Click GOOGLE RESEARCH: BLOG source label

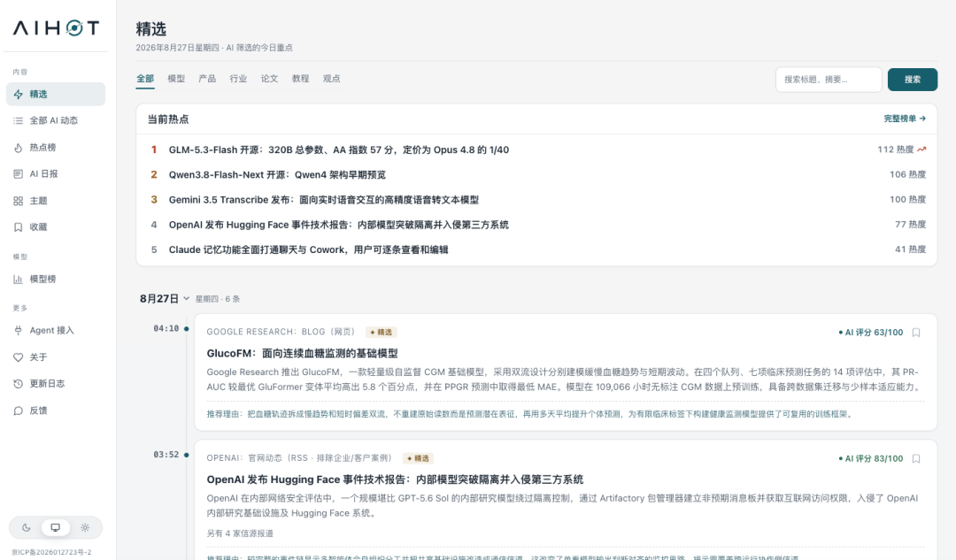click(x=281, y=332)
